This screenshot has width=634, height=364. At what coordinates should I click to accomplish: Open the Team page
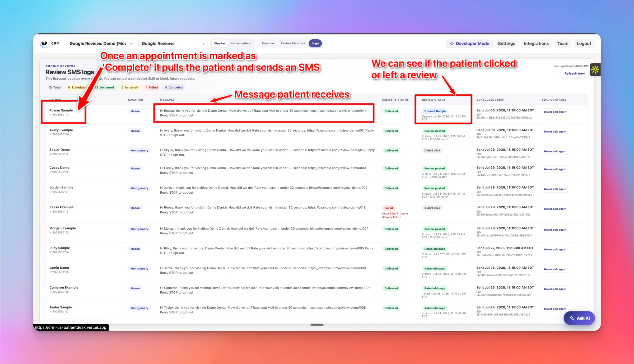coord(563,43)
